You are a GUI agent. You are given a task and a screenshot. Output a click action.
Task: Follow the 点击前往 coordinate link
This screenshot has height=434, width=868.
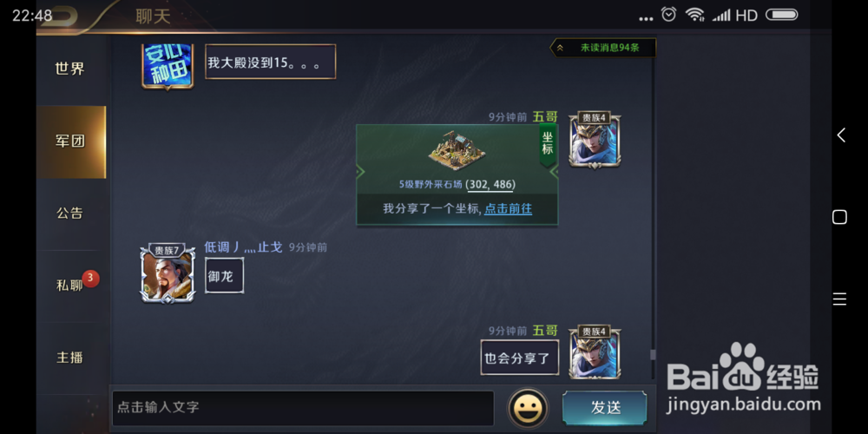508,208
